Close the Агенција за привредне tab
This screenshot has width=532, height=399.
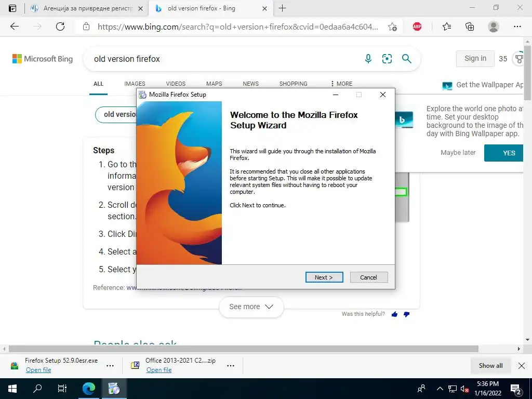pyautogui.click(x=140, y=8)
